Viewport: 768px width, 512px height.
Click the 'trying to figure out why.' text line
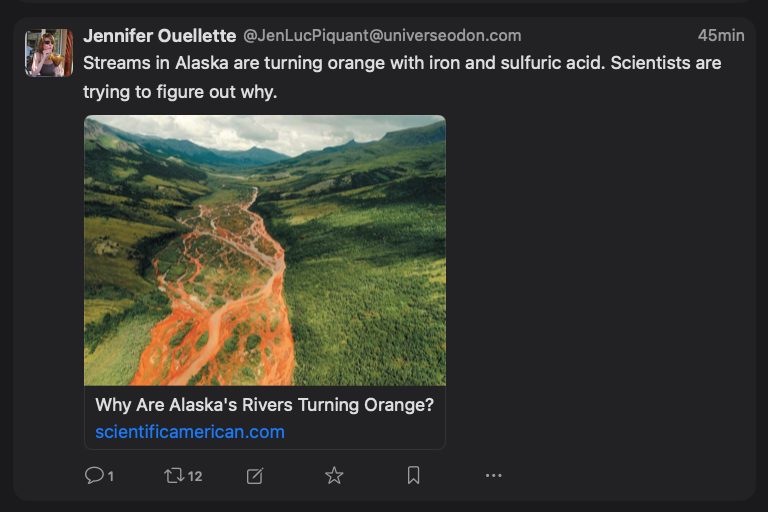(x=180, y=92)
